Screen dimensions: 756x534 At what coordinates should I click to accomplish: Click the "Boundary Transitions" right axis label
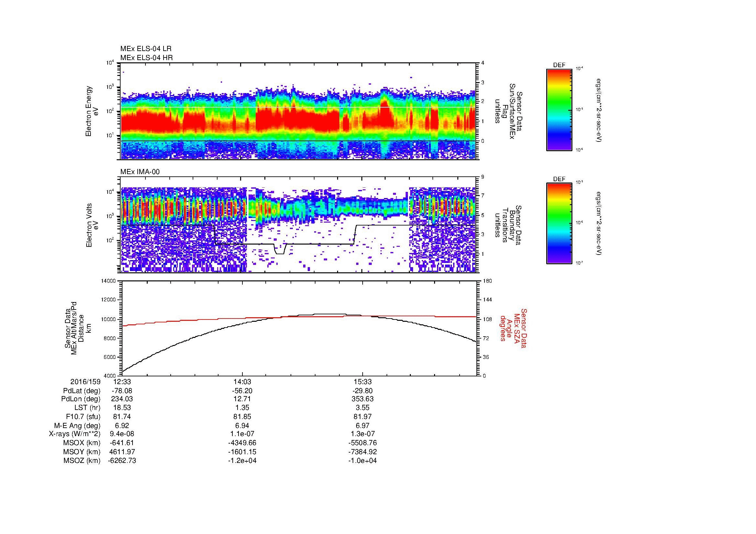pyautogui.click(x=508, y=225)
